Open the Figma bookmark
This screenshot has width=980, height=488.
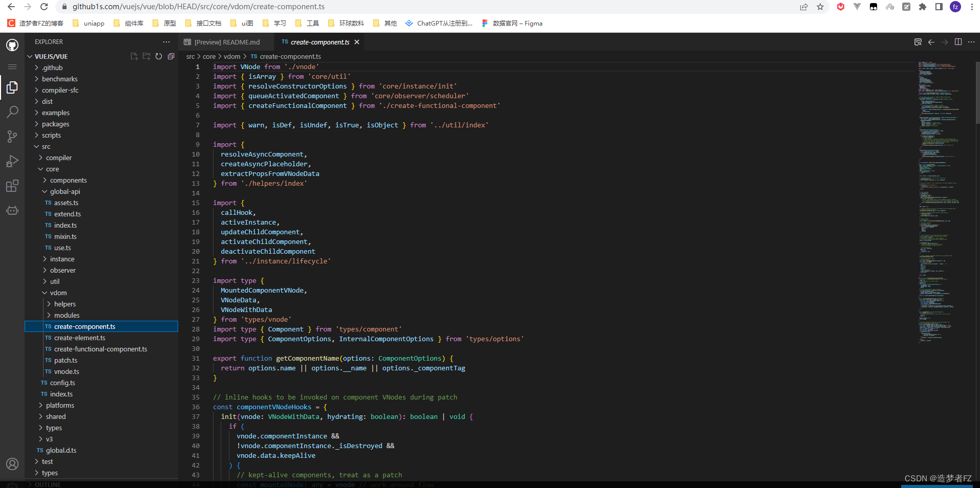(x=512, y=23)
